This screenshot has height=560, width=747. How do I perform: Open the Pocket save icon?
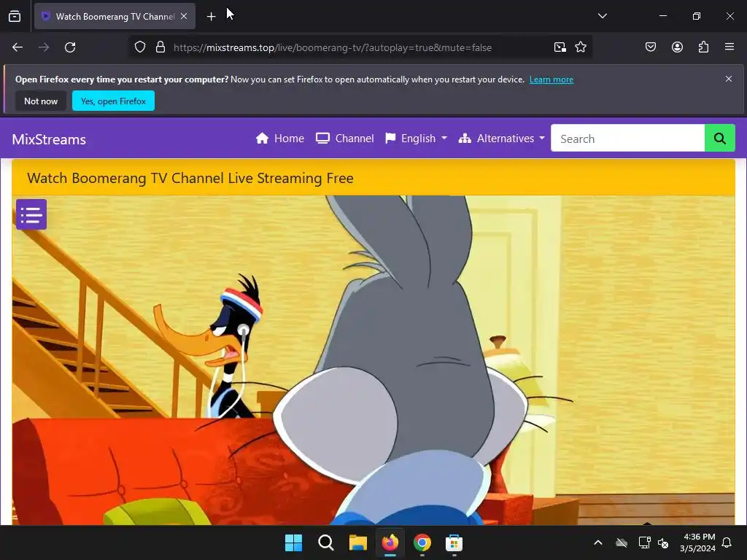tap(651, 47)
